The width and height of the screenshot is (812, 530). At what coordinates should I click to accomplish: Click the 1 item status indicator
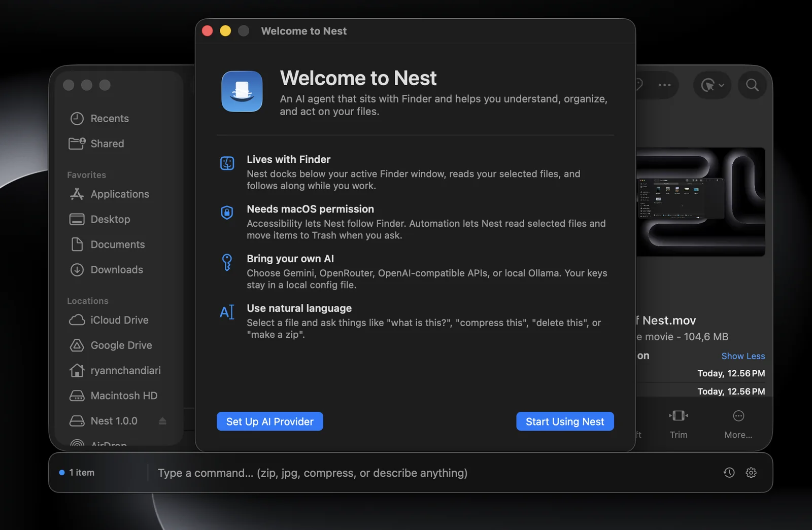coord(77,473)
